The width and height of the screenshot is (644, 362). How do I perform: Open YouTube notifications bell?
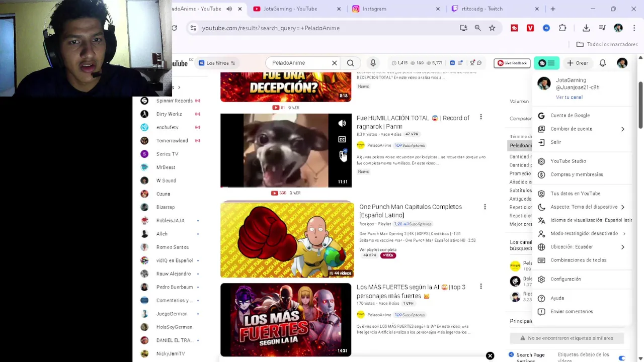pos(603,63)
